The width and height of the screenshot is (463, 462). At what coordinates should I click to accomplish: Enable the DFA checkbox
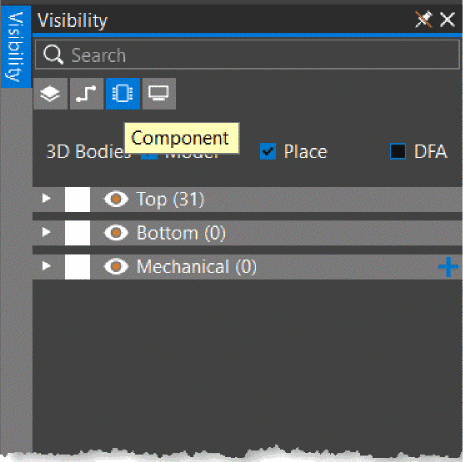pos(398,152)
